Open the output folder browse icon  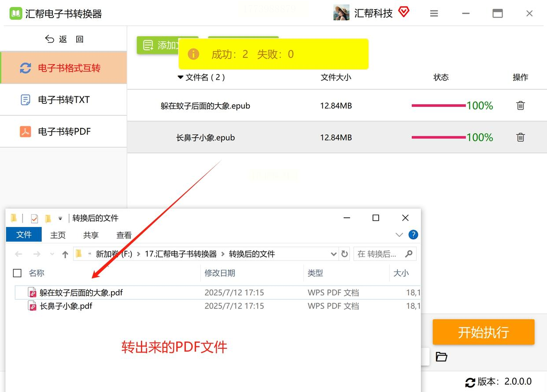coord(441,357)
